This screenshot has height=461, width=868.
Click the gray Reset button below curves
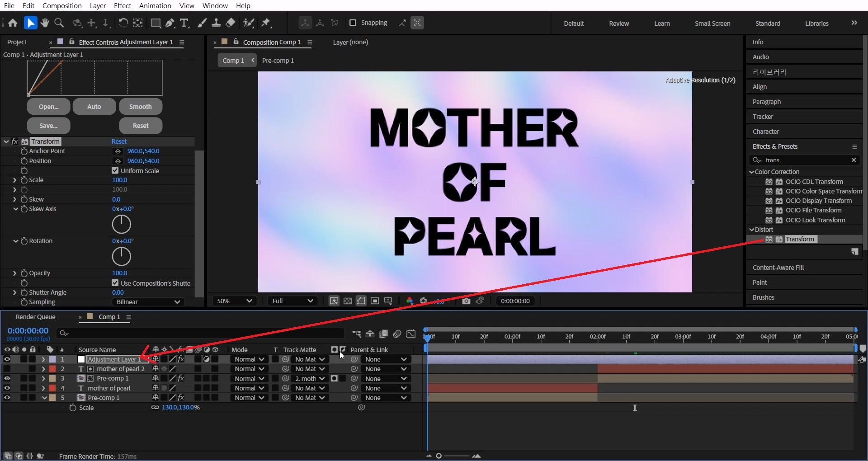[140, 126]
